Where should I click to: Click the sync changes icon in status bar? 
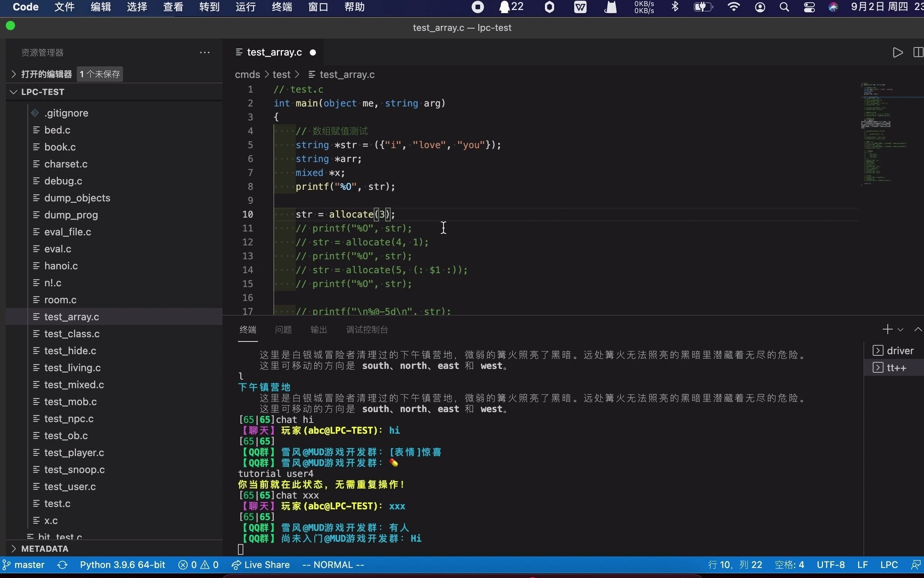tap(62, 565)
